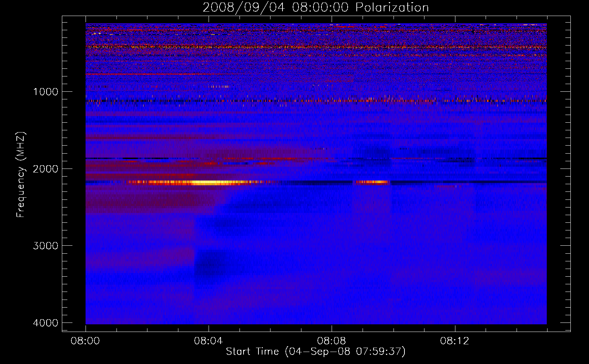Click the 'Start Time (04-Sep-08 07:59:37)' label
Viewport: 589px width, 364px height.
coord(316,352)
